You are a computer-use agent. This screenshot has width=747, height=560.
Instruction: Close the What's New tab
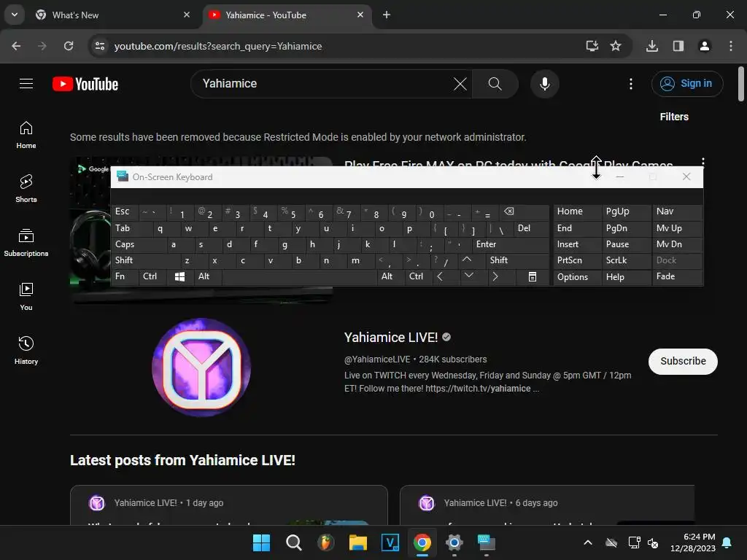(187, 15)
